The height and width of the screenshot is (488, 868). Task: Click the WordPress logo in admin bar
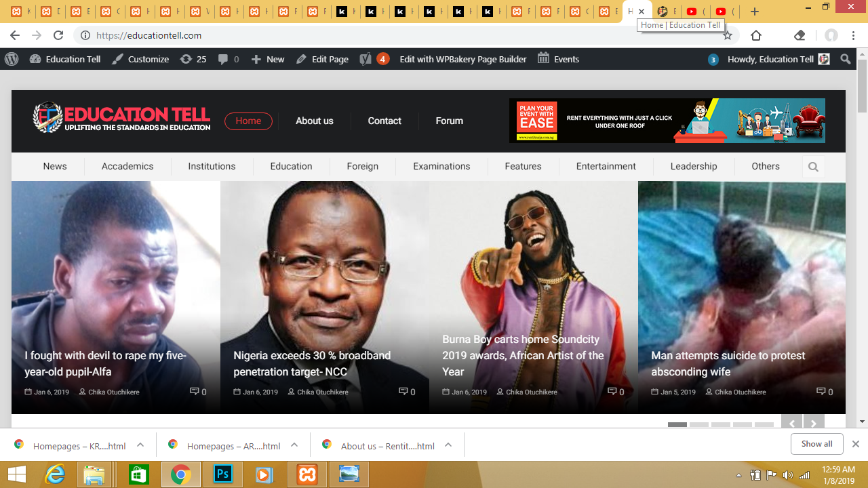click(x=12, y=60)
